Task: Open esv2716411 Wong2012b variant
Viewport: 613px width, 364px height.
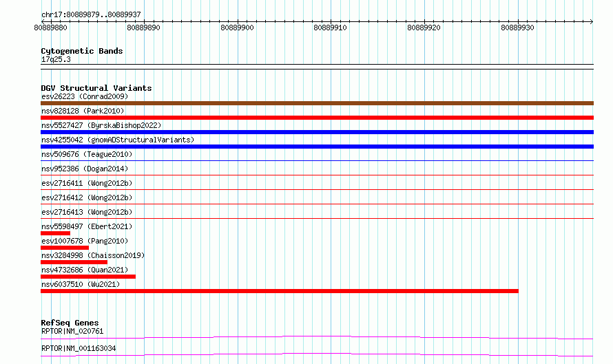Action: (x=87, y=183)
